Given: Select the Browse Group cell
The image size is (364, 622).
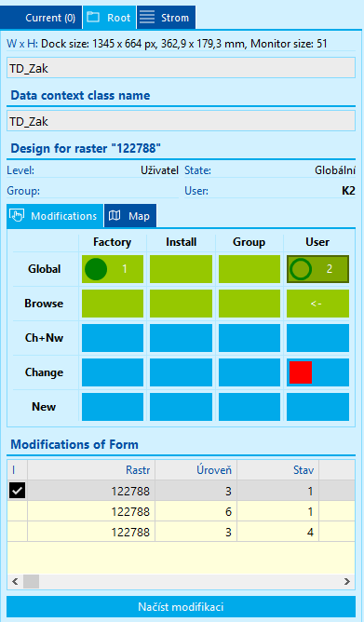Looking at the screenshot, I should (x=249, y=304).
